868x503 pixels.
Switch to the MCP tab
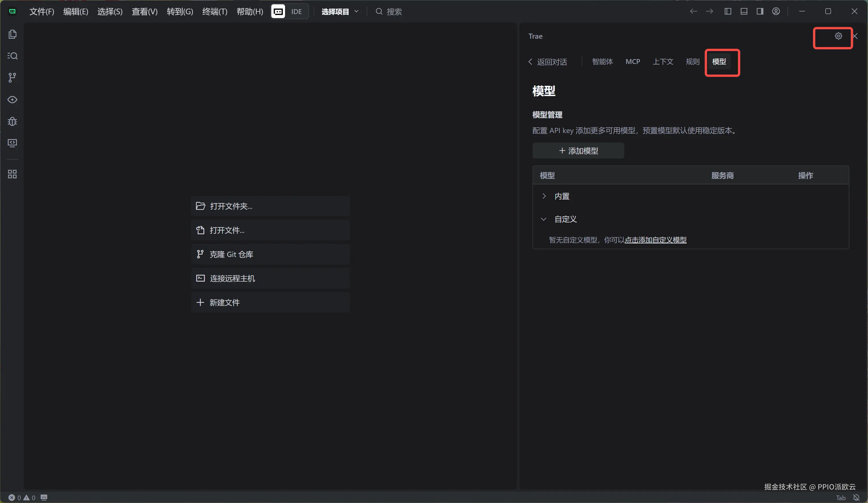pyautogui.click(x=633, y=62)
